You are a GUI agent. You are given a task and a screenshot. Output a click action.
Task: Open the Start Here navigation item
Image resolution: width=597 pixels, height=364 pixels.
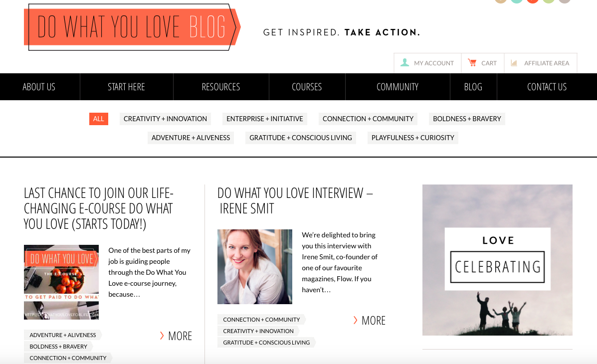[x=126, y=87]
